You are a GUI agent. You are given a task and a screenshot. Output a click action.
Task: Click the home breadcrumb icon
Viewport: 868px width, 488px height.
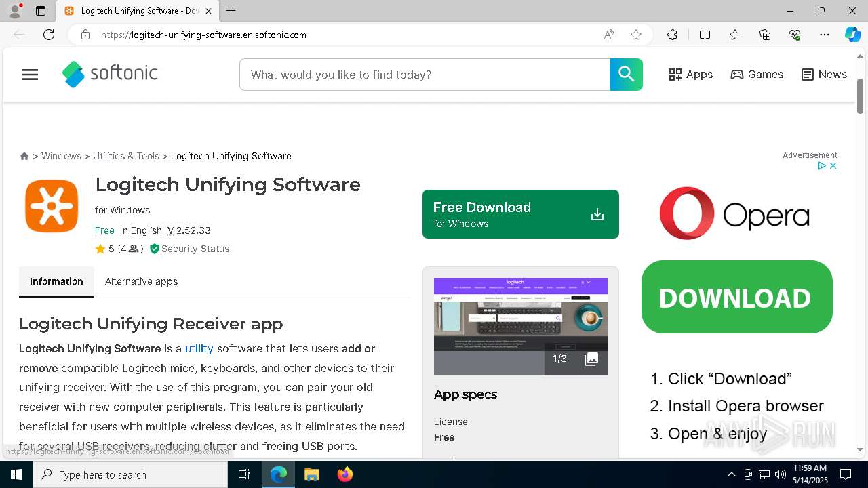(x=24, y=156)
